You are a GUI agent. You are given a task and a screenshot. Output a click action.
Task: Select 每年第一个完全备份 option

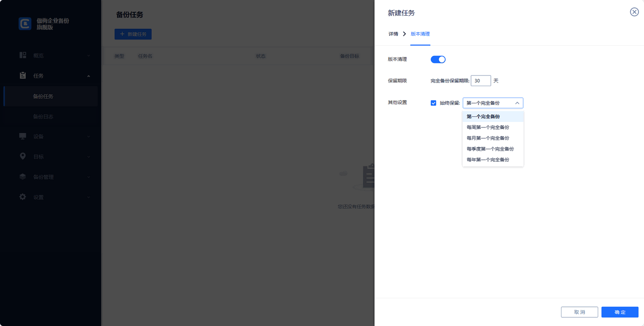(x=488, y=160)
